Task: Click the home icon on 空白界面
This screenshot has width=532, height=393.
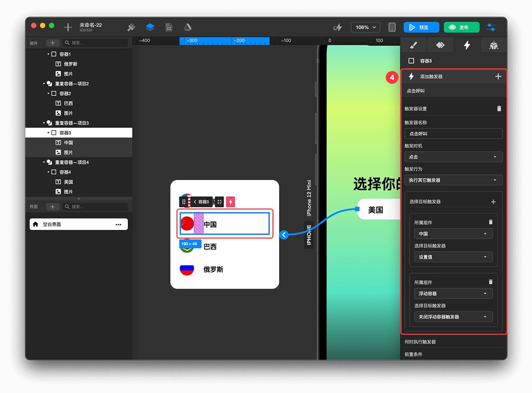Action: 36,224
